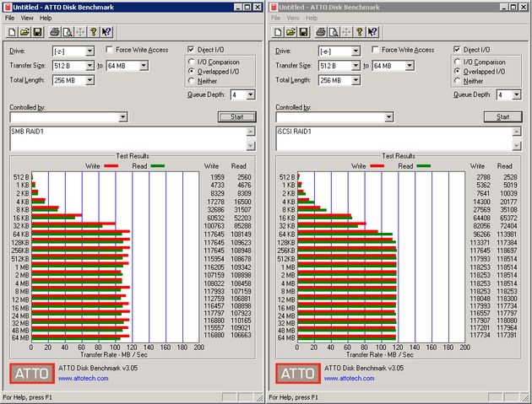Open Drive dropdown showing [-e-]
The height and width of the screenshot is (404, 532).
point(356,51)
